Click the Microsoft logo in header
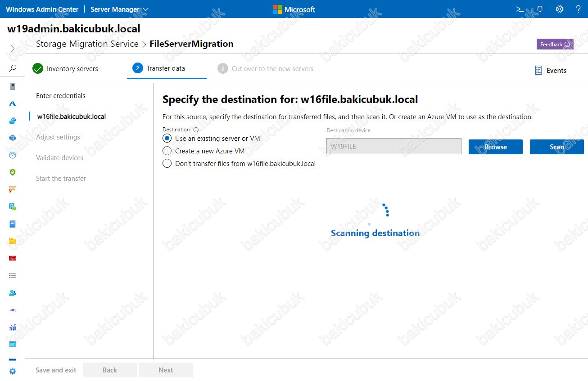The image size is (588, 381). coord(294,9)
